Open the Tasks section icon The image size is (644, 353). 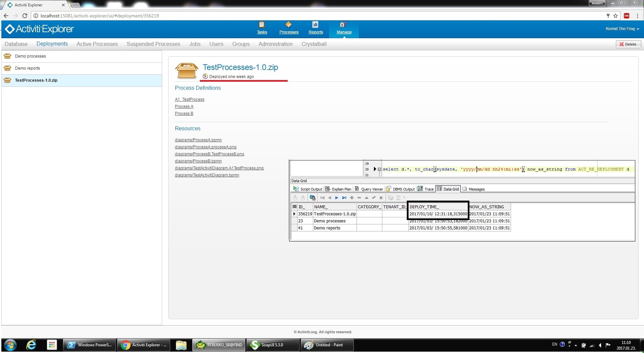pyautogui.click(x=262, y=25)
